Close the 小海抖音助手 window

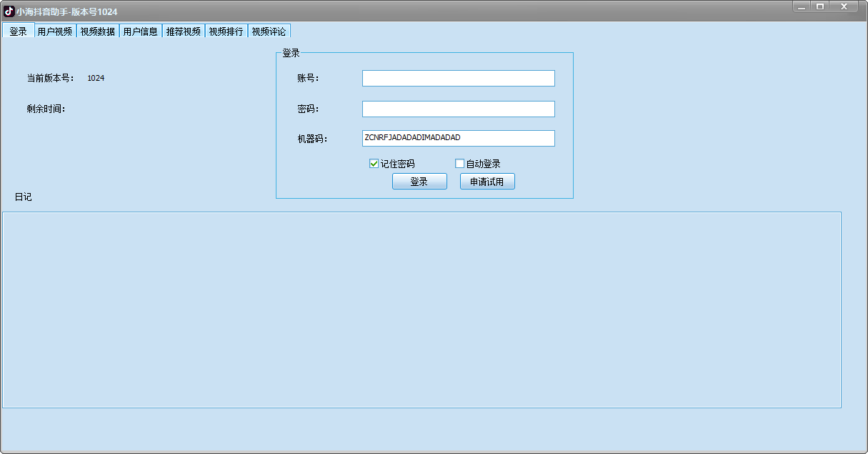(844, 6)
